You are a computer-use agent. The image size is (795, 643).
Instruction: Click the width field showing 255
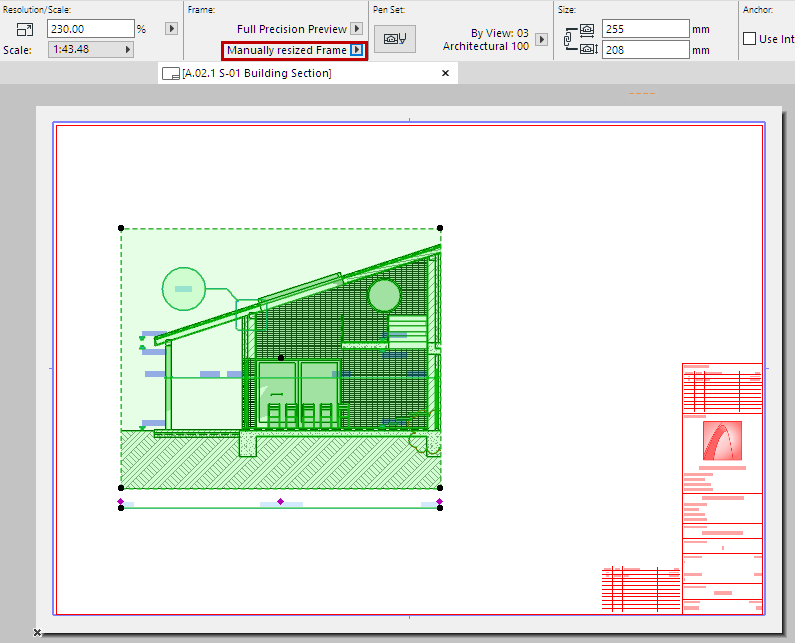(644, 29)
